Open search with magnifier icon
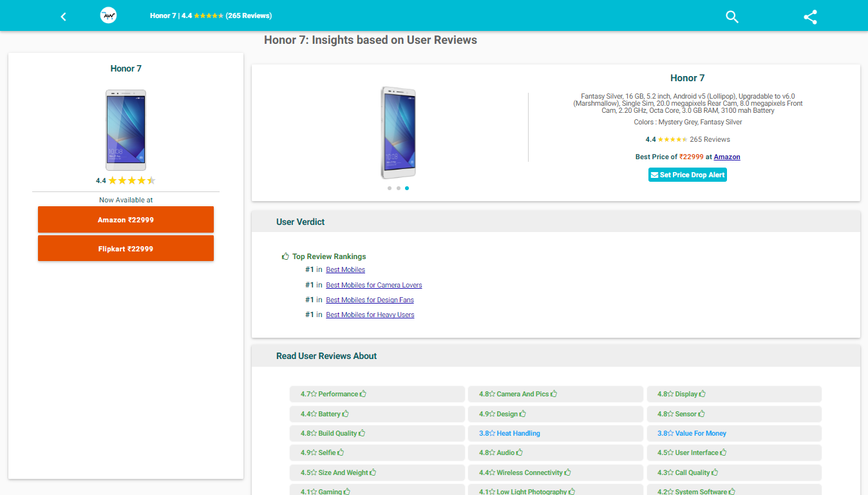Screen dimensions: 868x495 click(x=732, y=17)
